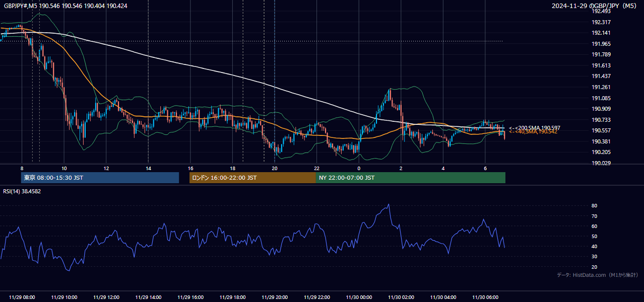Click price axis value 191.613
644x302 pixels.
(601, 65)
